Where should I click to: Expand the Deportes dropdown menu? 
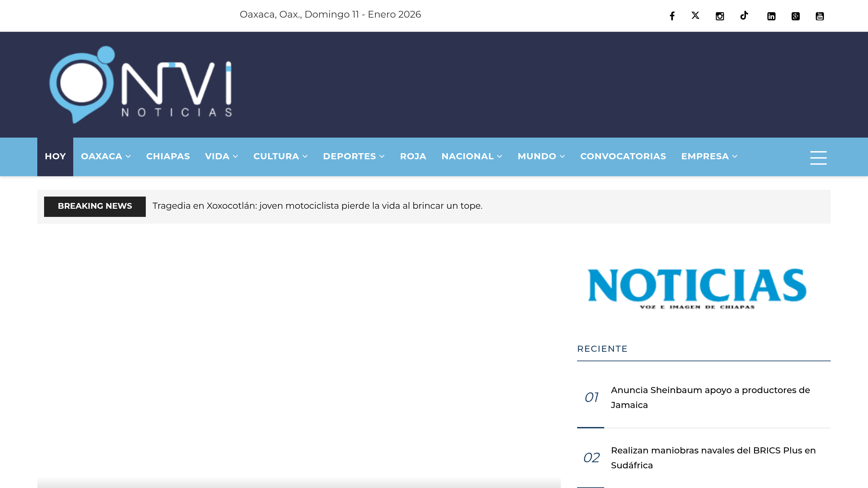pos(353,156)
